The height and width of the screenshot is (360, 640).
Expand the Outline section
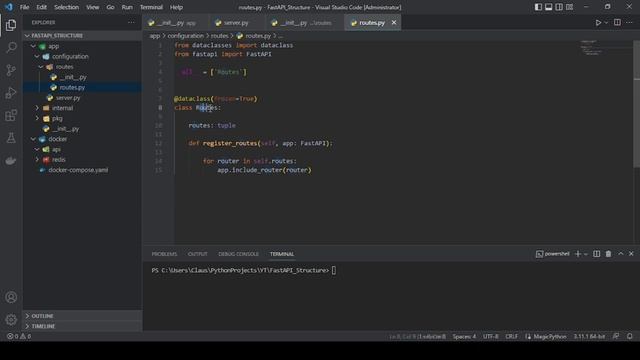[x=82, y=316]
